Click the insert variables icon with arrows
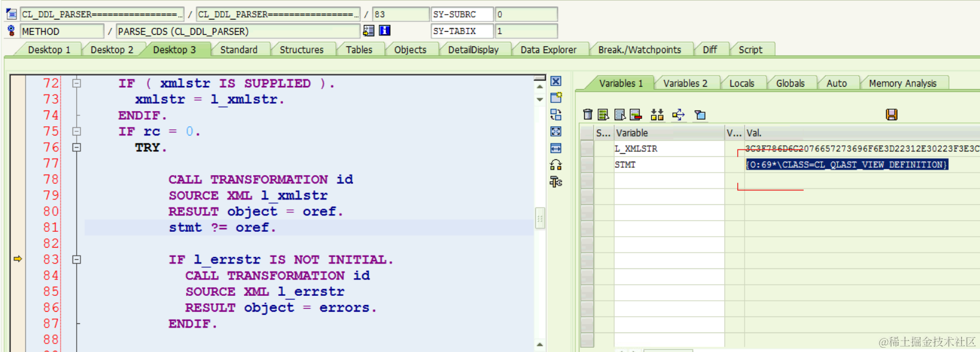The image size is (980, 352). pyautogui.click(x=657, y=114)
